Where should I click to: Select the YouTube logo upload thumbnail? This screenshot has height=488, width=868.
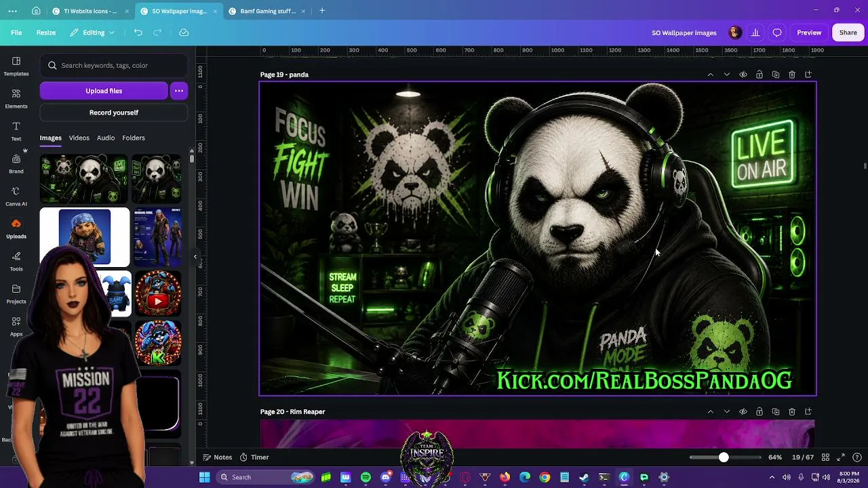(x=158, y=294)
